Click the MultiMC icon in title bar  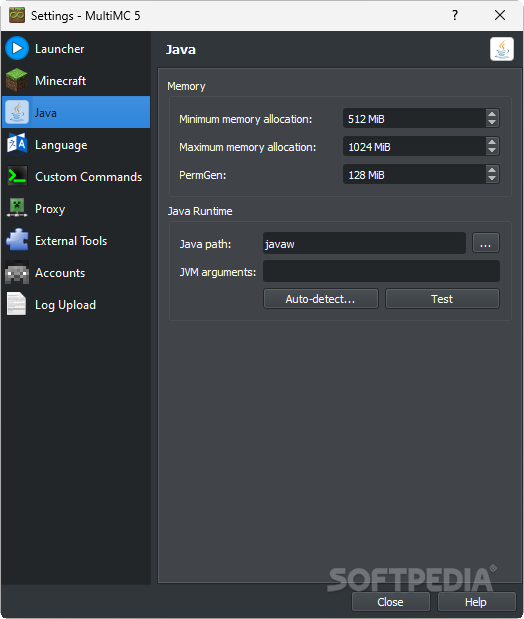(17, 15)
